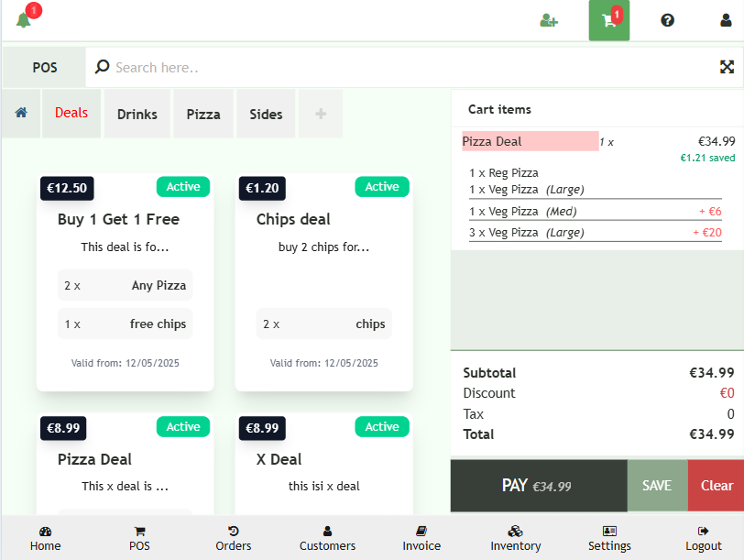Click the POS label tab
744x560 pixels.
click(x=45, y=68)
